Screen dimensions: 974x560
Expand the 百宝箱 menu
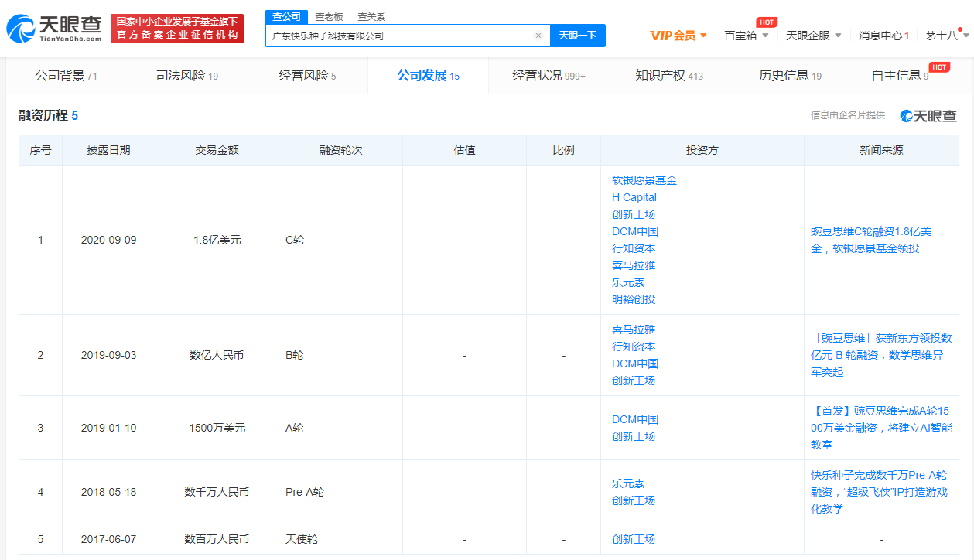pos(747,36)
